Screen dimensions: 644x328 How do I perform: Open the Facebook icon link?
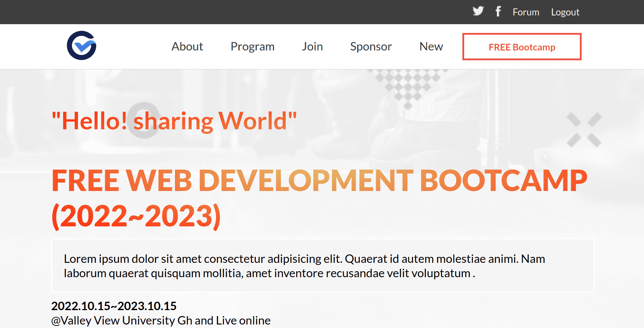click(498, 11)
